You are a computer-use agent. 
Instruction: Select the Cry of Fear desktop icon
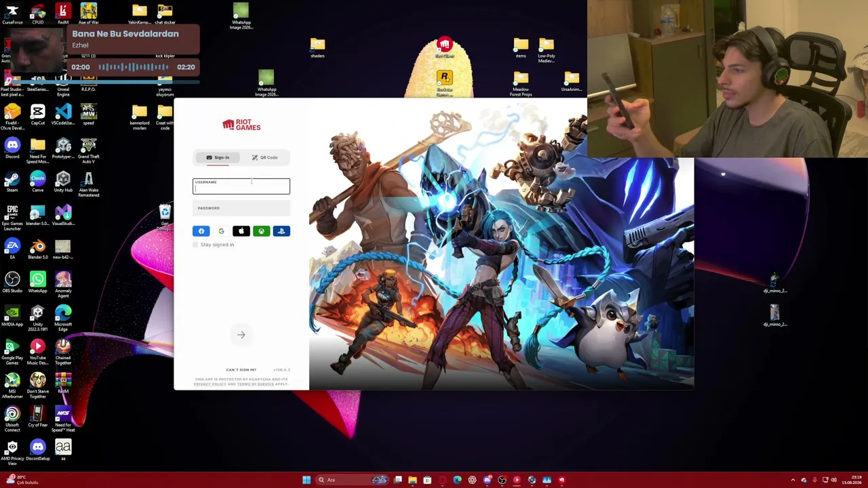coord(38,416)
